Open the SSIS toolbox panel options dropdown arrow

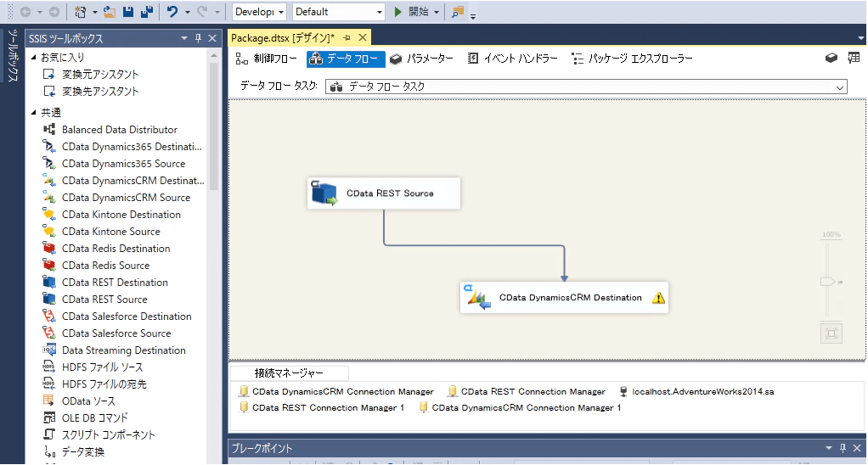click(x=183, y=38)
